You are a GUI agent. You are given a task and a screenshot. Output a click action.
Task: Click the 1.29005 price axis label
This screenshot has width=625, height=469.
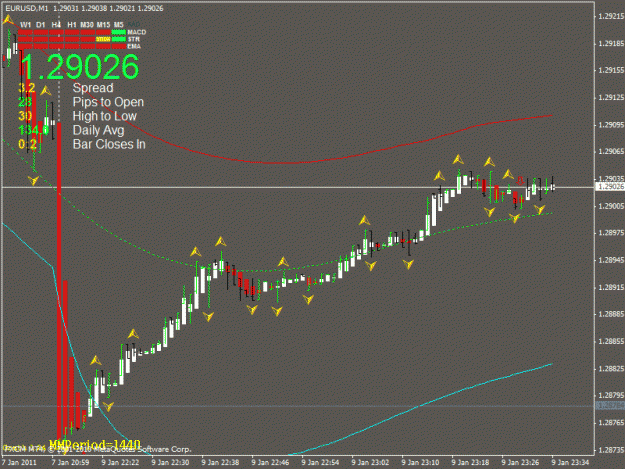coord(611,206)
